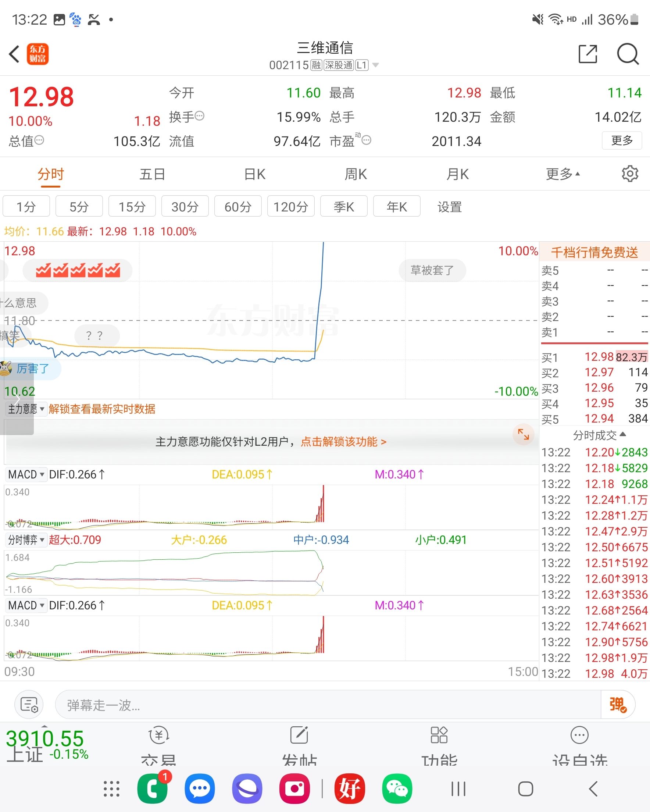Viewport: 650px width, 812px height.
Task: Switch to the 周K tab
Action: pyautogui.click(x=356, y=174)
